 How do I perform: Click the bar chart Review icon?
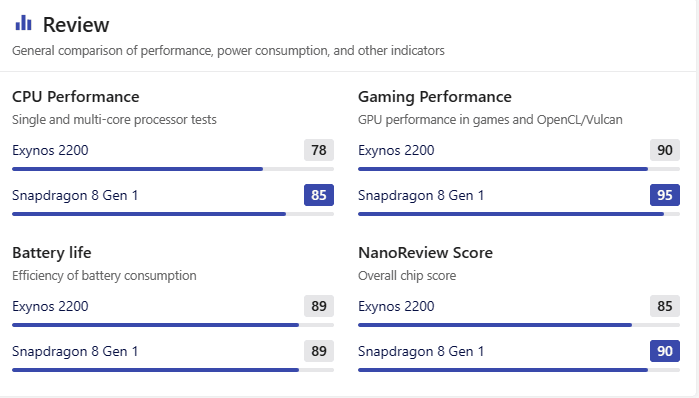click(23, 23)
